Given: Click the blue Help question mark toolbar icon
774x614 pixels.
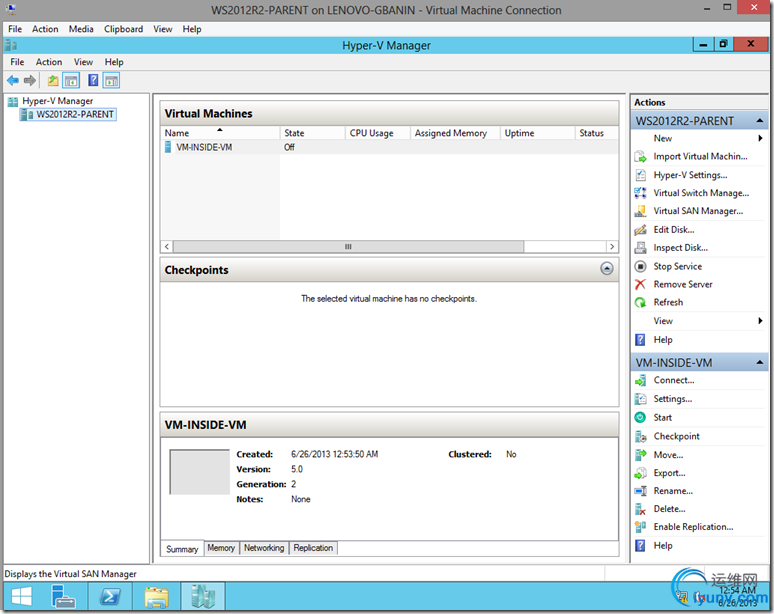Looking at the screenshot, I should tap(93, 80).
